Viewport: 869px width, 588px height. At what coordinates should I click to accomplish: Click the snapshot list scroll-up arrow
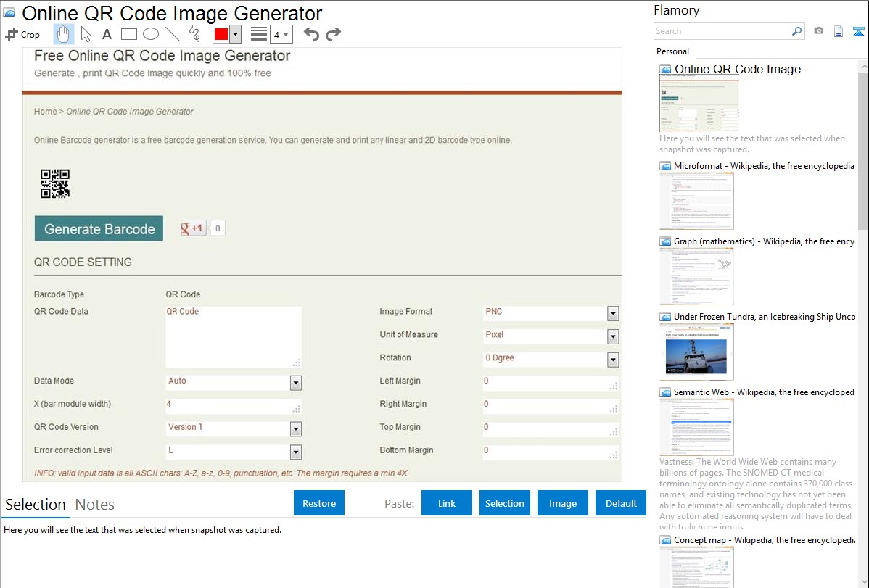click(x=864, y=67)
